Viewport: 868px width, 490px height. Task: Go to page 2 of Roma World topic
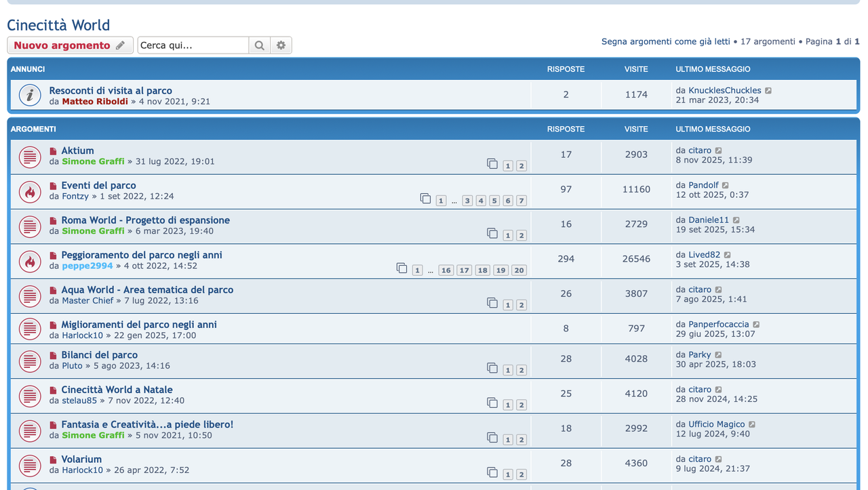point(521,236)
